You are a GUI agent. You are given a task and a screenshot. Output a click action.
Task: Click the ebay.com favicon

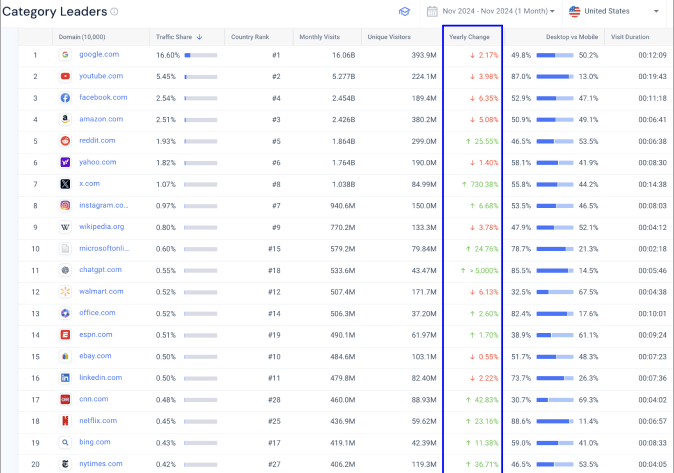pos(65,356)
